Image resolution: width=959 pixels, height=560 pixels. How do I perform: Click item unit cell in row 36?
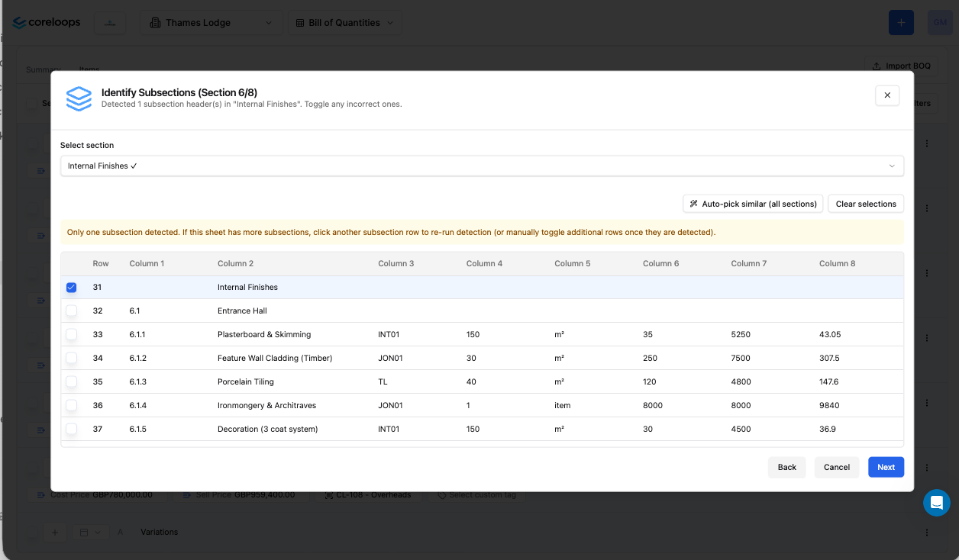point(563,406)
